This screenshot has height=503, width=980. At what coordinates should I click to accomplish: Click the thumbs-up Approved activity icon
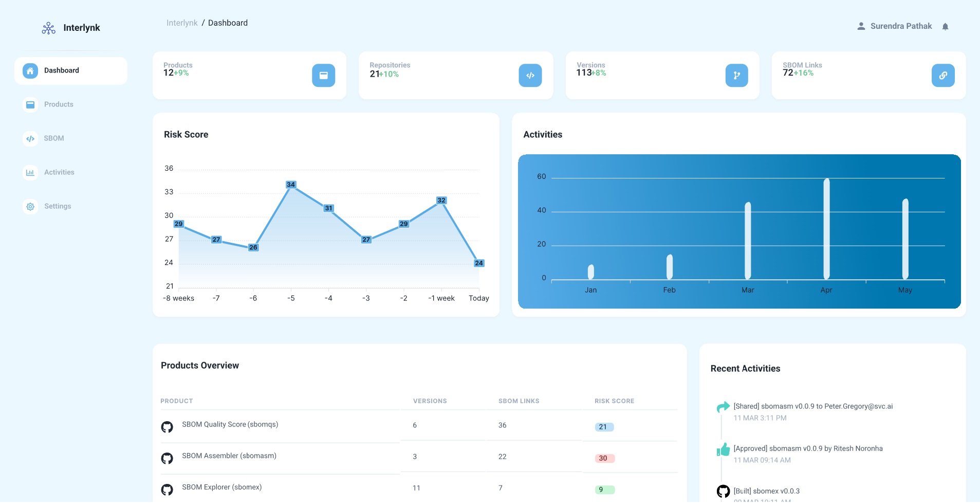pyautogui.click(x=723, y=450)
